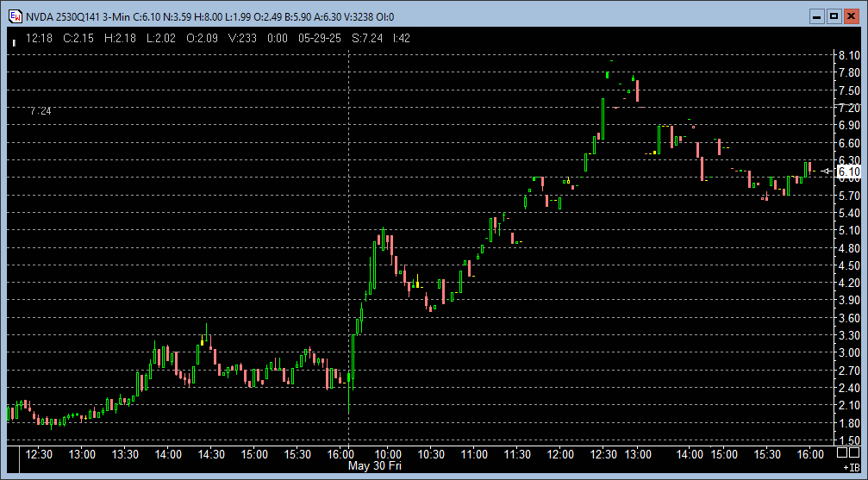Click the V:233 volume value
Screen dimensions: 868x480
click(x=243, y=38)
